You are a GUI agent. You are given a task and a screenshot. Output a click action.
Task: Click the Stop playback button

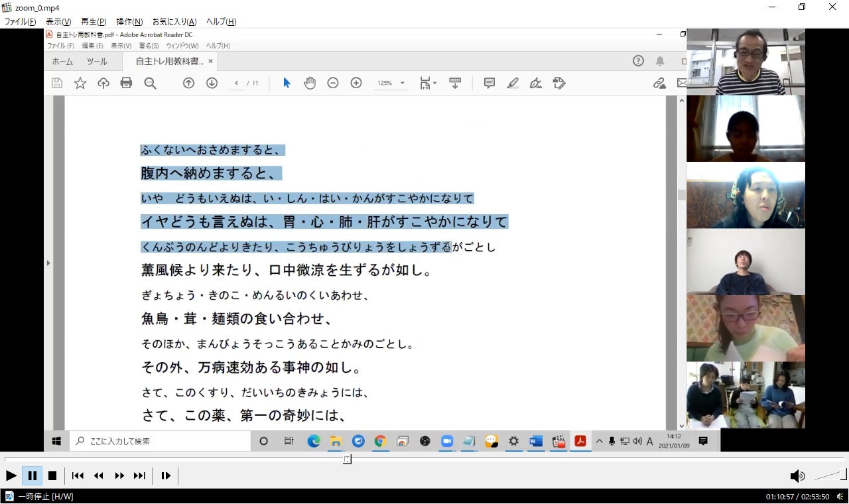[52, 475]
